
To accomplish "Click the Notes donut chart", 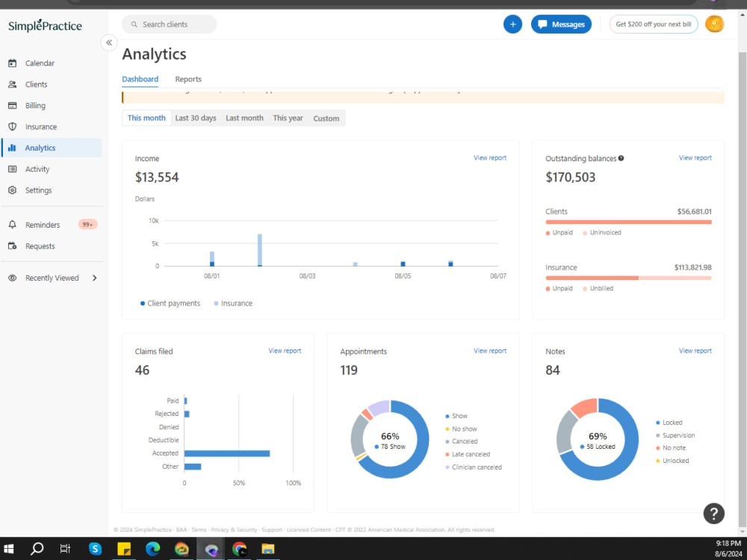I will pyautogui.click(x=598, y=439).
